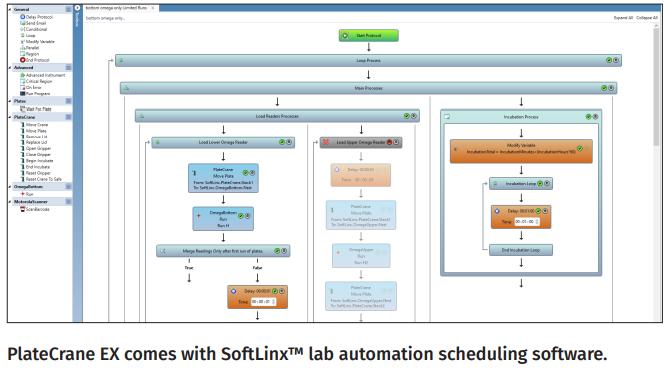Toggle green check on Incubation Process block
The height and width of the screenshot is (368, 668).
pyautogui.click(x=588, y=117)
